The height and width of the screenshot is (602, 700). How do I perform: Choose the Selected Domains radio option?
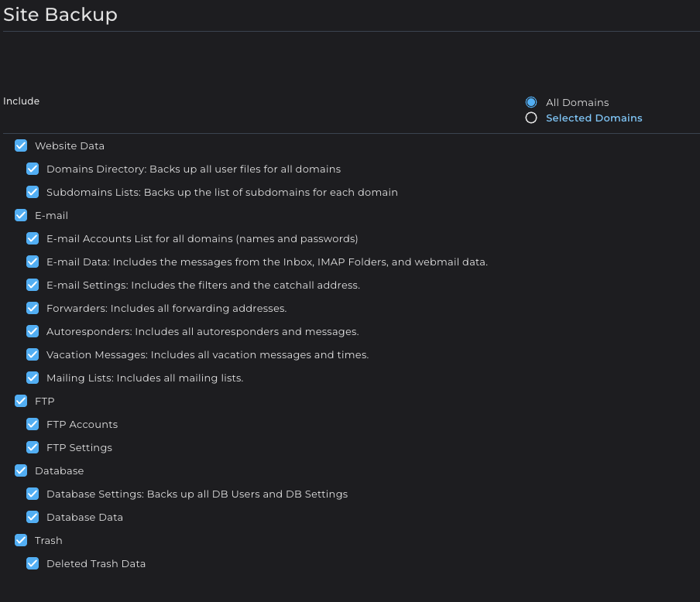531,118
